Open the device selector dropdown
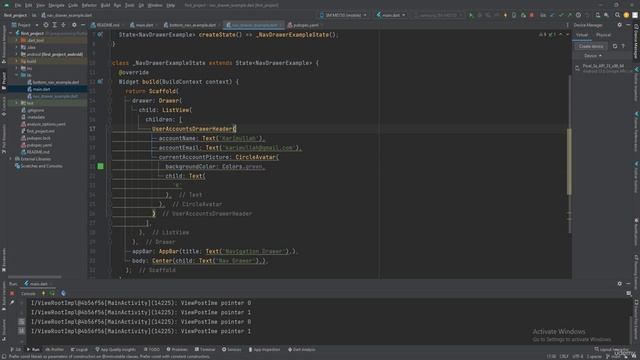The height and width of the screenshot is (360, 640). coord(343,15)
